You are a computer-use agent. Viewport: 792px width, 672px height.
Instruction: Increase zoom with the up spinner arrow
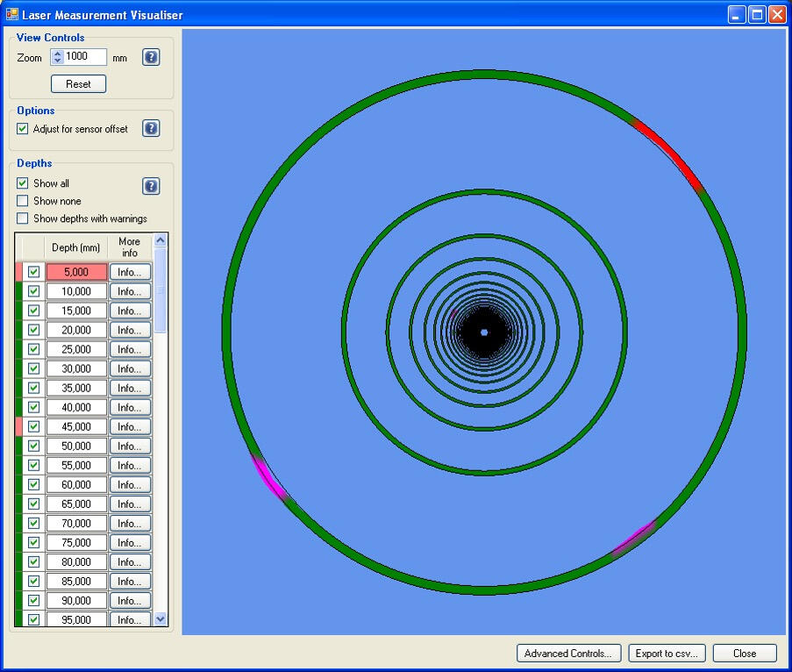pos(58,54)
